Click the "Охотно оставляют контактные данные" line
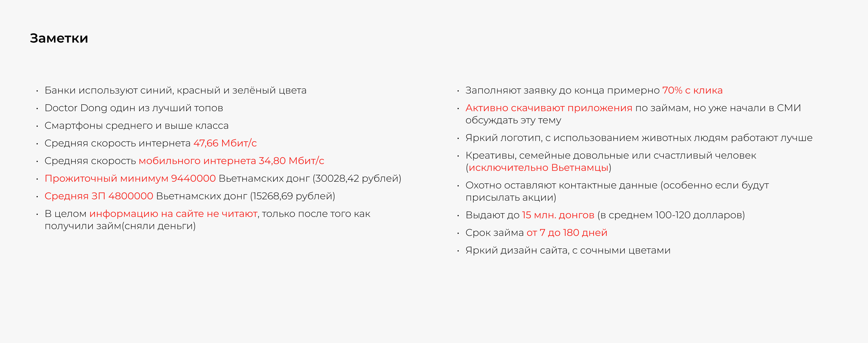Viewport: 868px width, 343px height. pos(617,185)
